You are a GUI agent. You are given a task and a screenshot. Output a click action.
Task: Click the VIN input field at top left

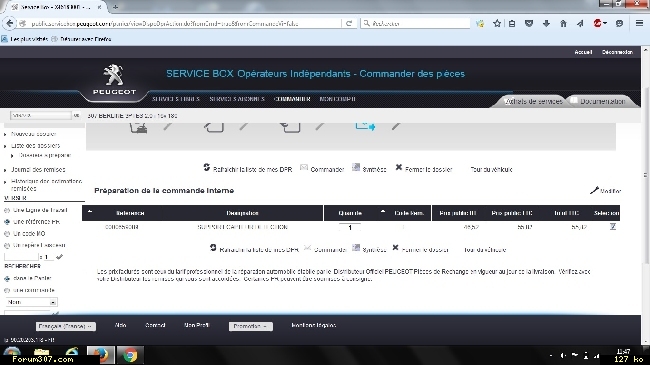pos(41,115)
